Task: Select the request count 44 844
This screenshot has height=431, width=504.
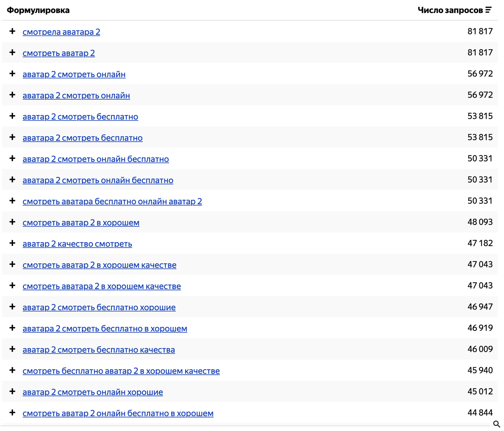Action: [480, 412]
